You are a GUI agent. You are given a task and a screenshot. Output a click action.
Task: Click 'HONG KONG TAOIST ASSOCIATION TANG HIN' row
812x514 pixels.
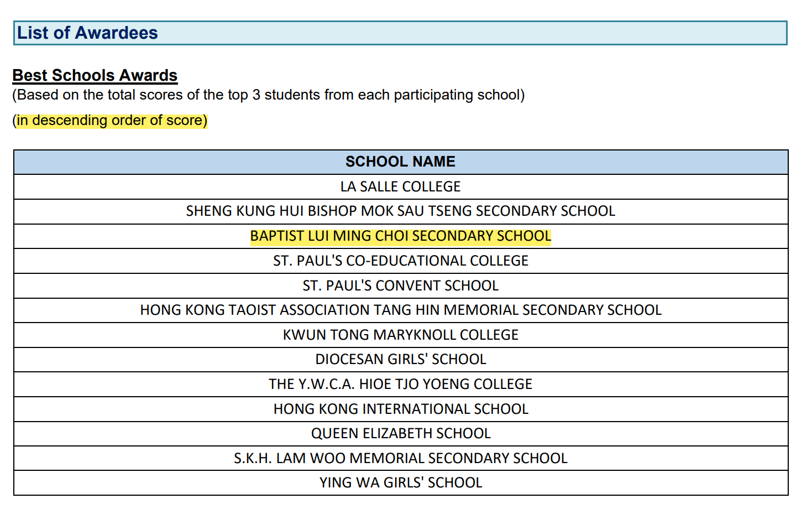401,310
